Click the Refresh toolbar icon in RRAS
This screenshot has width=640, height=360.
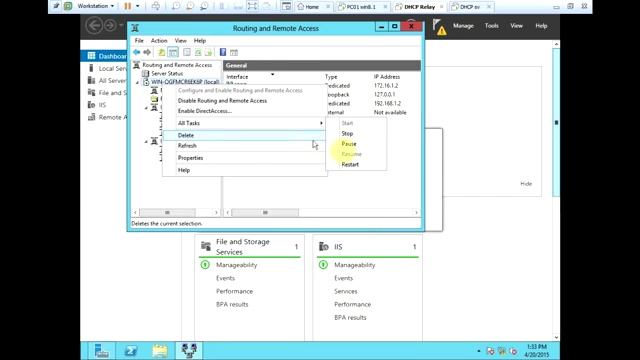[198, 52]
